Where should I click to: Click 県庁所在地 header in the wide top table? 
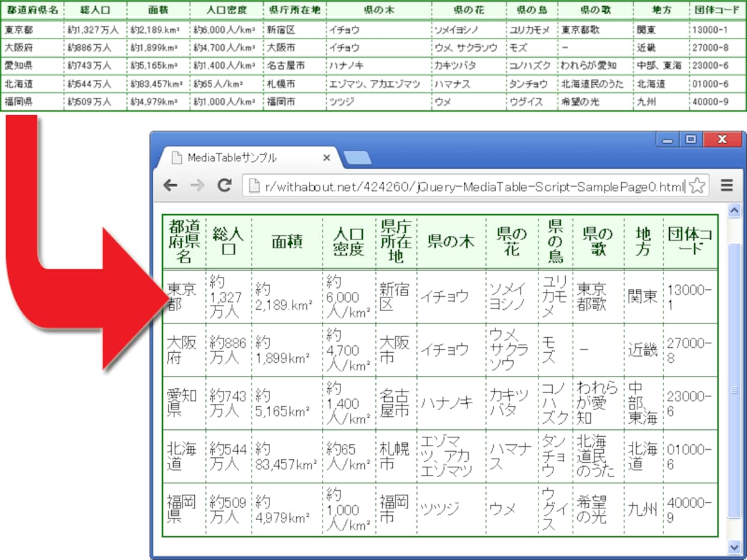tap(294, 11)
